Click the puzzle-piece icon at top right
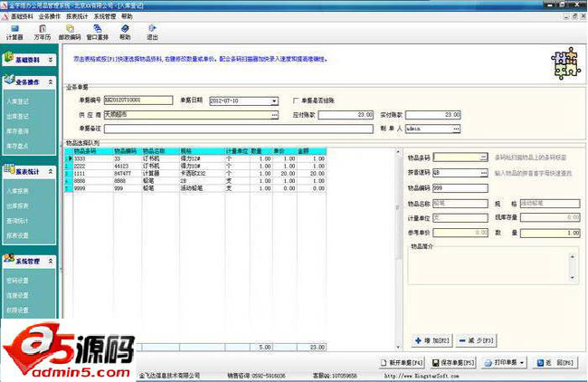588x382 pixels. pyautogui.click(x=565, y=63)
